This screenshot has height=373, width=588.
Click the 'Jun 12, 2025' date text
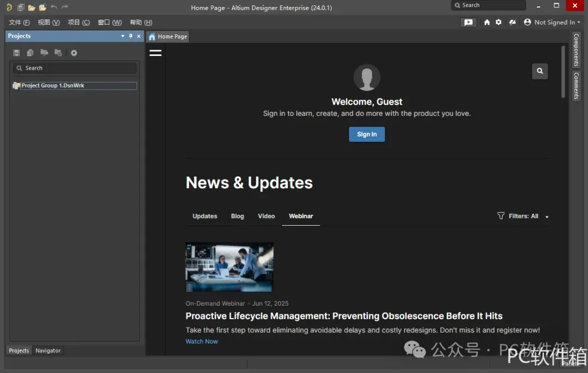[x=271, y=303]
